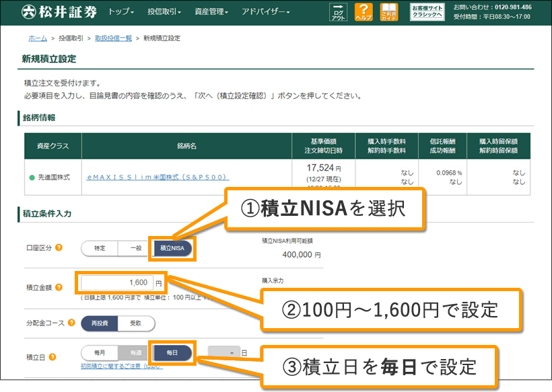This screenshot has height=392, width=552.
Task: Open eMAXIS Slim 米国株式 fund link
Action: (x=157, y=178)
